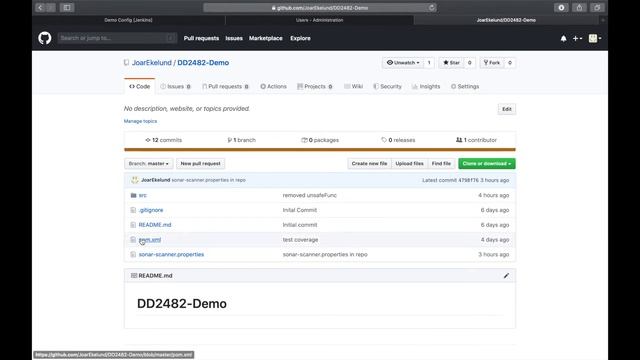640x360 pixels.
Task: Open Clone or download dropdown
Action: click(x=487, y=164)
